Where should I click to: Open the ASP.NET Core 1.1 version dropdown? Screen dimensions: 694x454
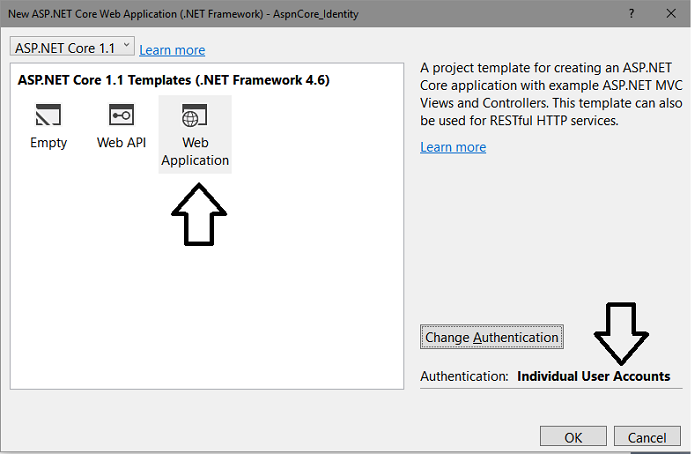click(72, 46)
